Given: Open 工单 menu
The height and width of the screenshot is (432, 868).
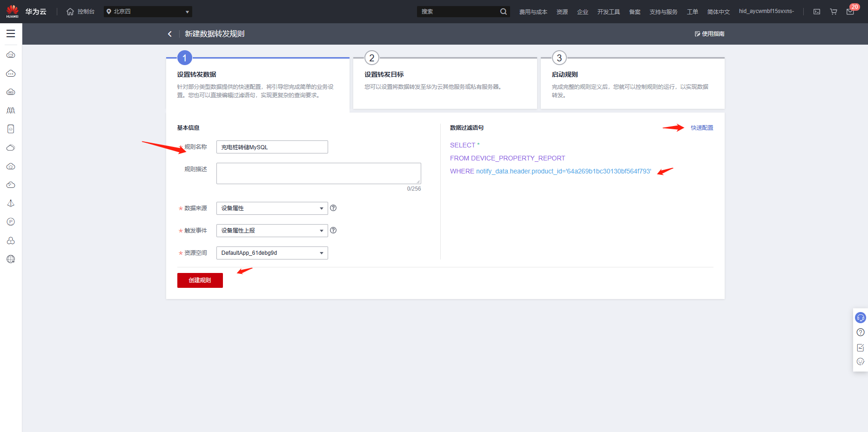Looking at the screenshot, I should 693,12.
